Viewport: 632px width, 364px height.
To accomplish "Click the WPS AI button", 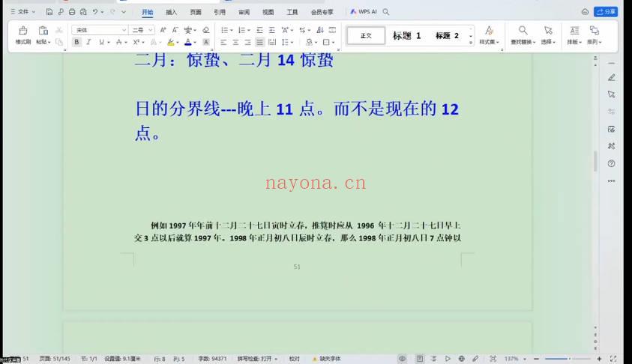I will click(363, 12).
